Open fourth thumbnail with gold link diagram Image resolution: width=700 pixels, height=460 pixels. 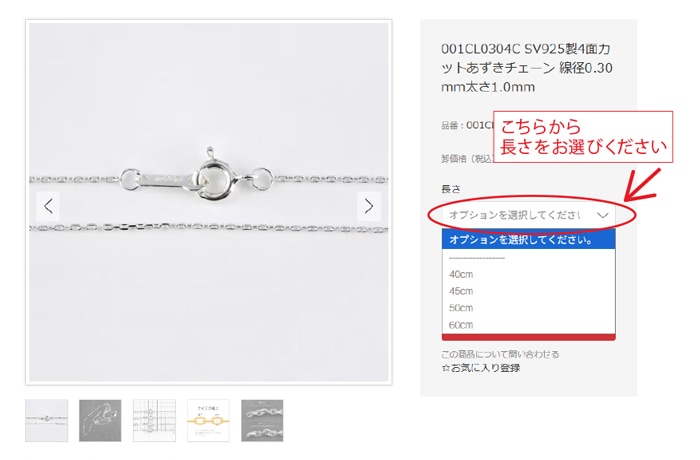[x=208, y=420]
